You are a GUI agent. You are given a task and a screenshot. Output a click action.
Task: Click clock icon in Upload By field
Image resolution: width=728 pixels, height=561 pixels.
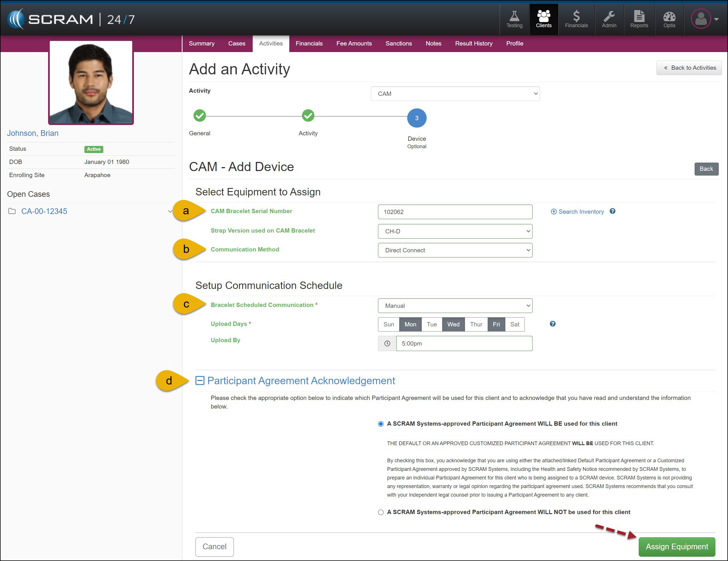tap(387, 344)
